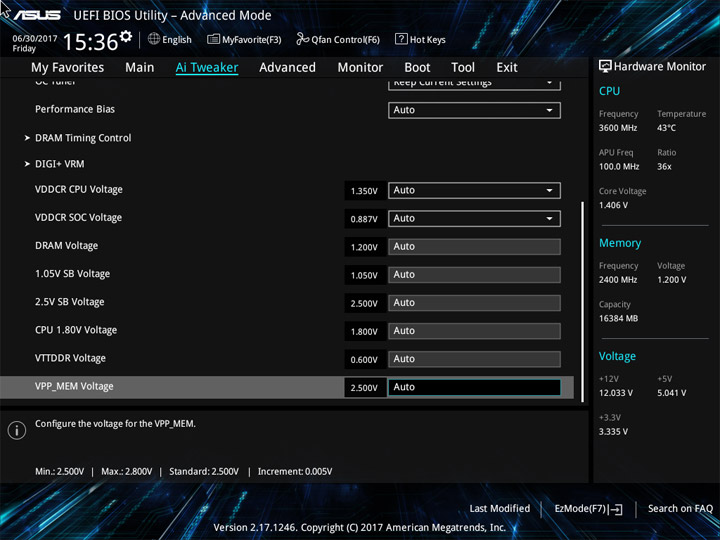Click the DRAM Voltage input field
This screenshot has height=540, width=720.
(x=474, y=247)
